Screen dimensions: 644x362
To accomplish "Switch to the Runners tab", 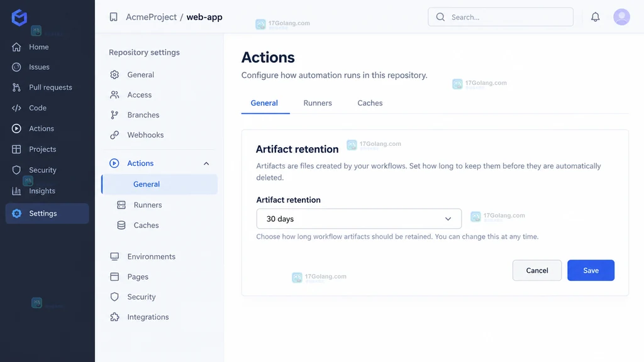I will tap(318, 103).
